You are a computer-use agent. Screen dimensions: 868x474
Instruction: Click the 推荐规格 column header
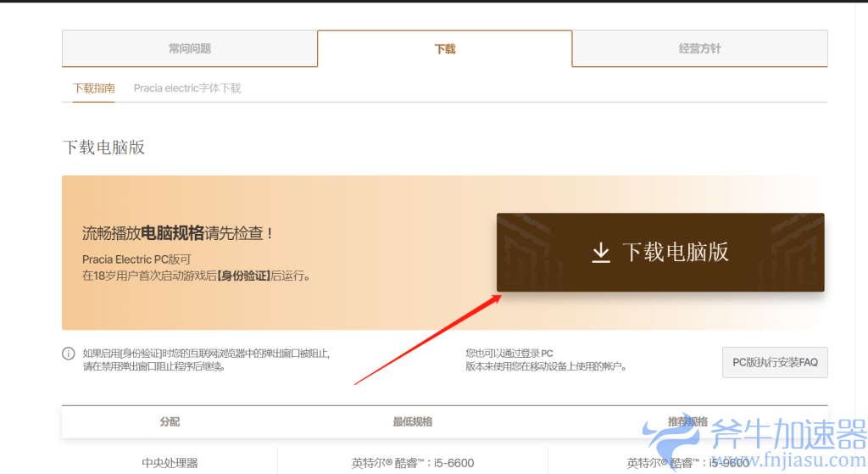(x=687, y=422)
